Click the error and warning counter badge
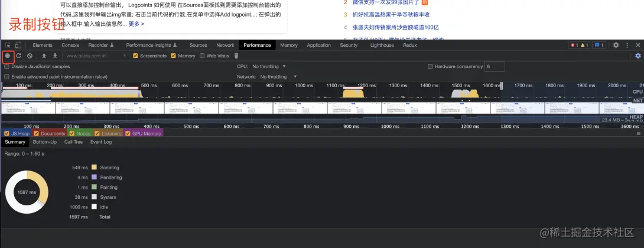Image resolution: width=644 pixels, height=248 pixels. [580, 45]
